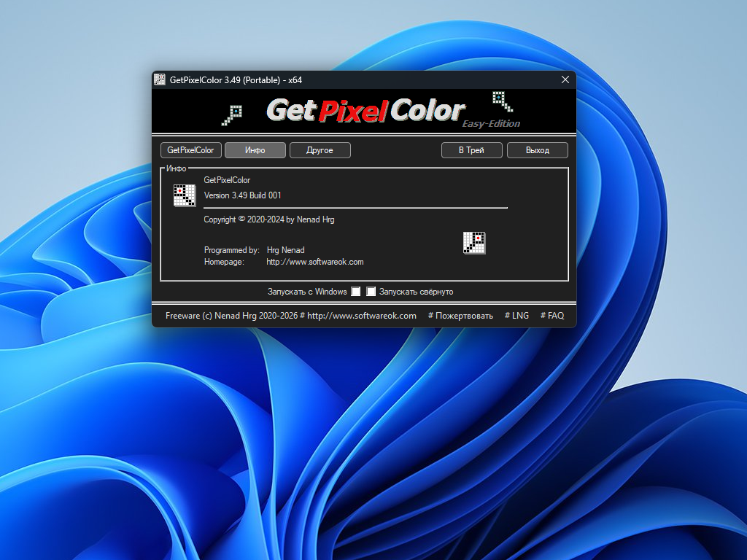Click the window title 'GetPixelColor 3.49 (Portable) - x64'

click(236, 80)
